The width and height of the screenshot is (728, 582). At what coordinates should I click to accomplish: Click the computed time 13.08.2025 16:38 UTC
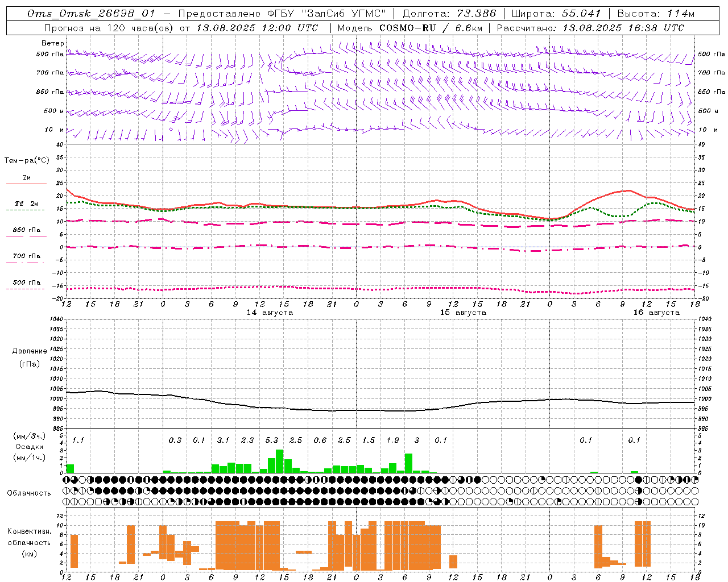tap(623, 28)
